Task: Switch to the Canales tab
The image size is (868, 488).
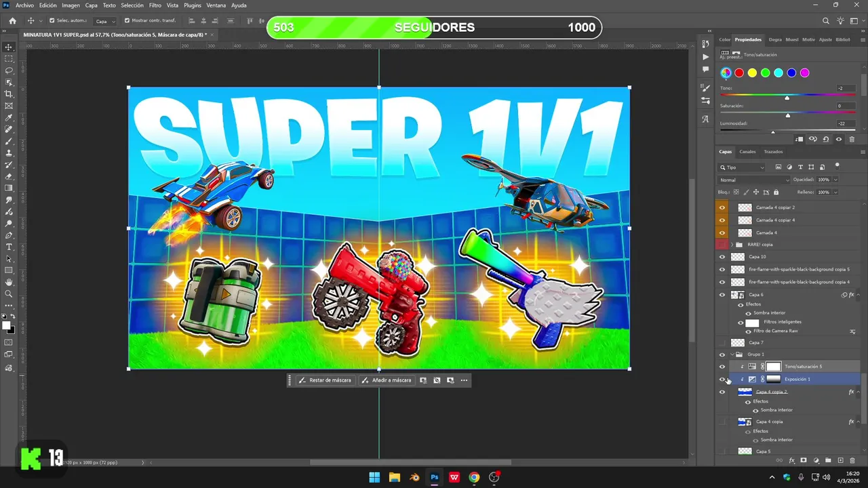Action: 747,152
